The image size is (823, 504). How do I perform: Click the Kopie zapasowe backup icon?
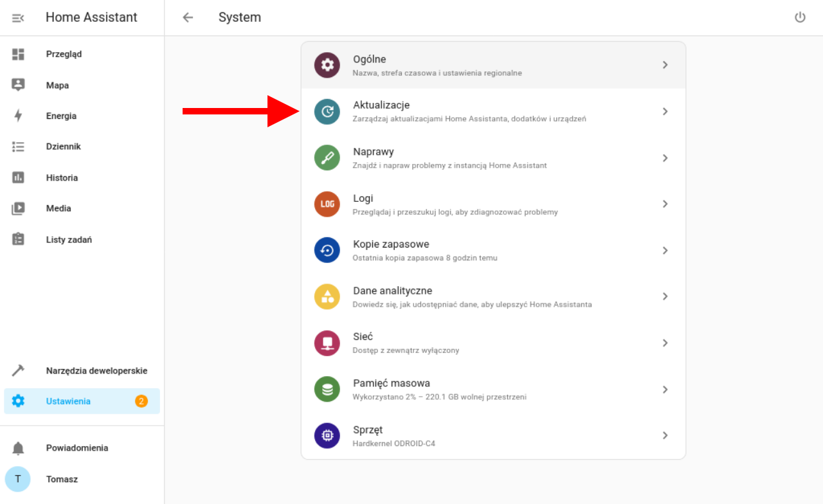click(327, 250)
